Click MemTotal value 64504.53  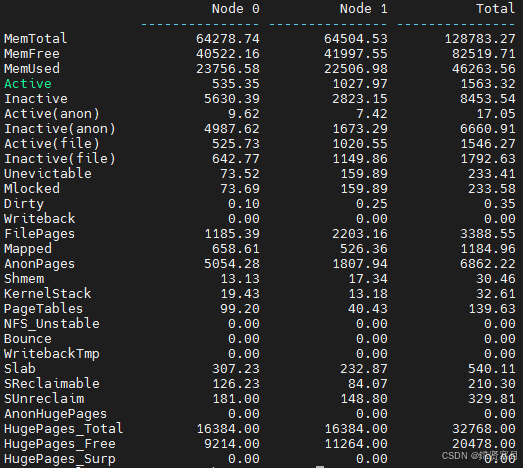coord(356,39)
